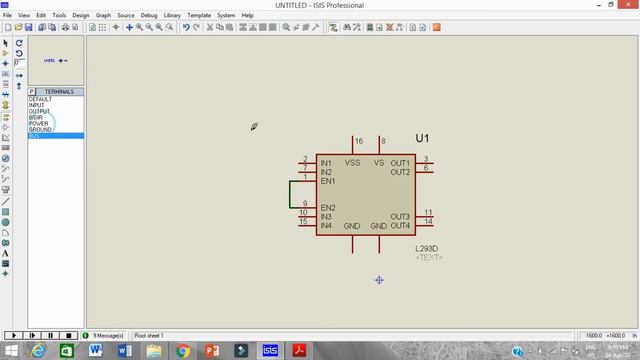
Task: Select the Component Mode tool
Action: point(5,53)
